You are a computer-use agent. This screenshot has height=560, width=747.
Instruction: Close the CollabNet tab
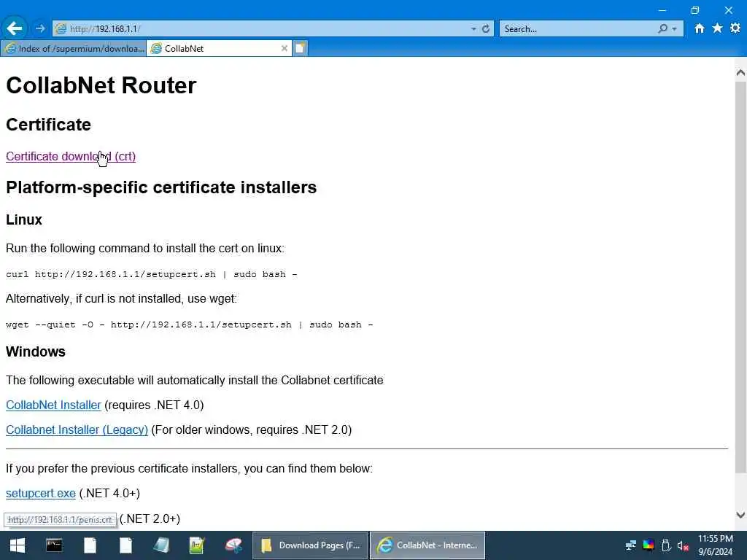(284, 48)
